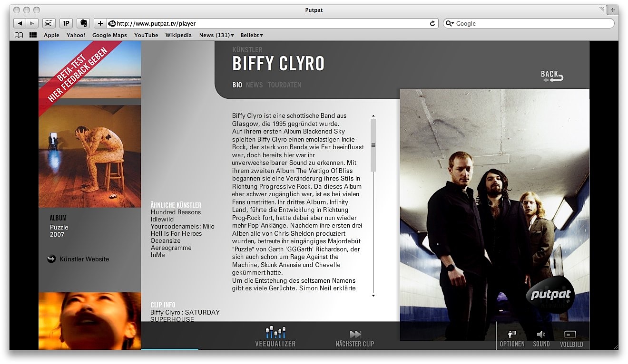
Task: Open the Google Maps bookmark
Action: point(109,35)
